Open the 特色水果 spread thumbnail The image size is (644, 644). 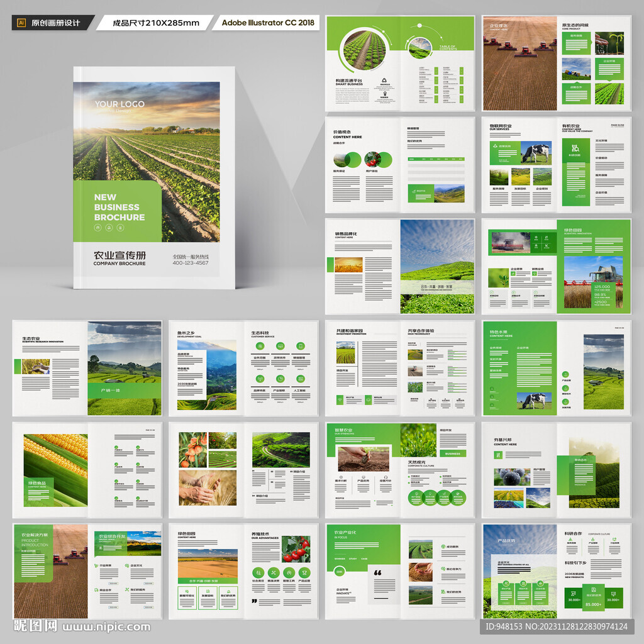pos(557,368)
